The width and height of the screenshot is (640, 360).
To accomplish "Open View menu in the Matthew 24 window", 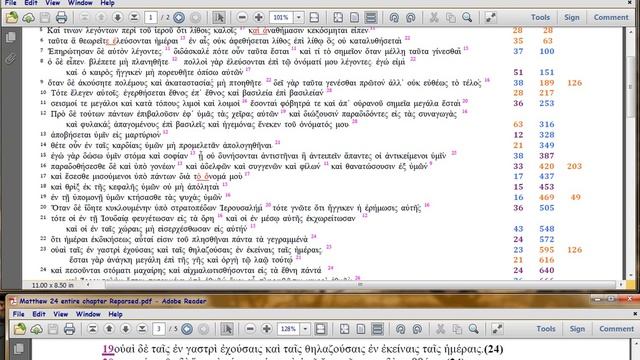I will 60,314.
